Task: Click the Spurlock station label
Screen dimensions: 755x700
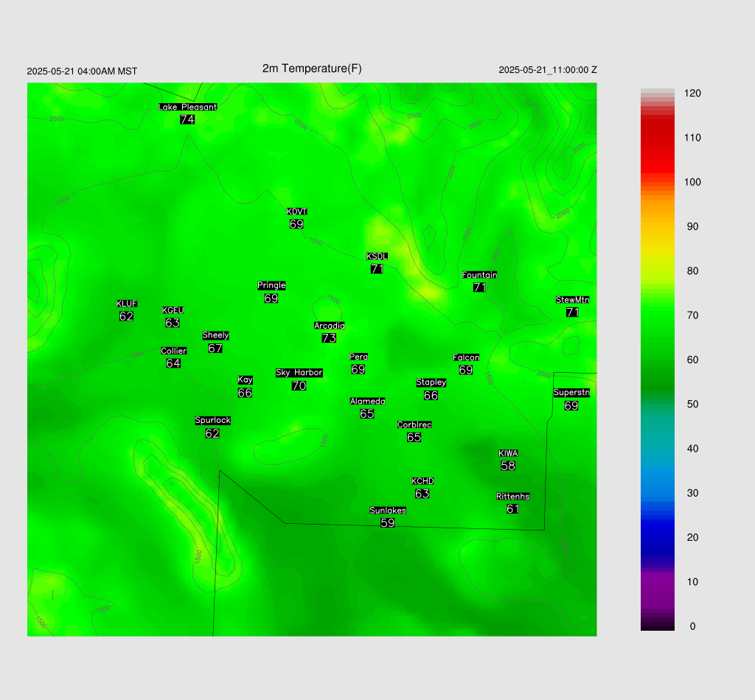Action: pos(213,421)
